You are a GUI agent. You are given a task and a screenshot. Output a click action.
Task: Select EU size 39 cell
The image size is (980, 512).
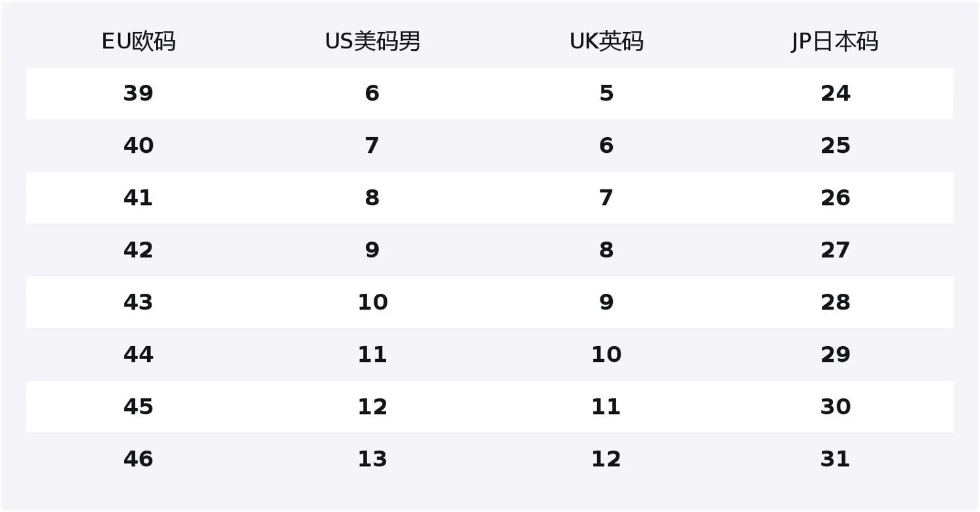(x=139, y=93)
